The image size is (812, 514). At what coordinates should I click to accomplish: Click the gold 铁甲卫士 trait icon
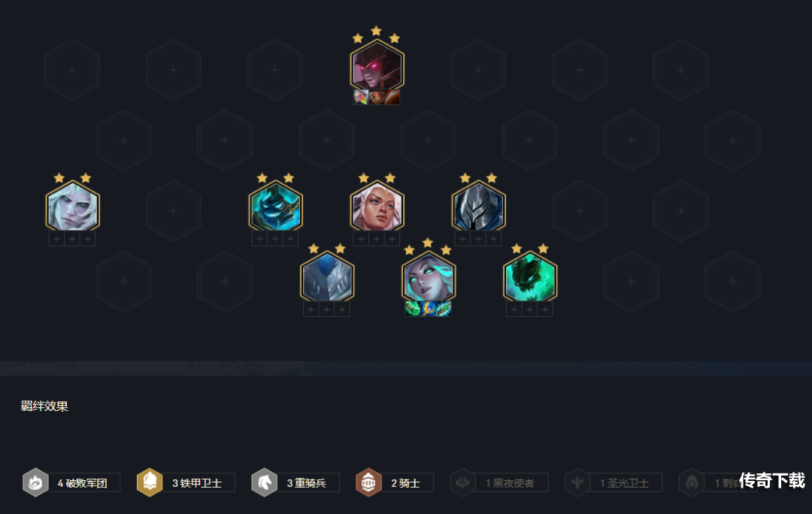150,482
